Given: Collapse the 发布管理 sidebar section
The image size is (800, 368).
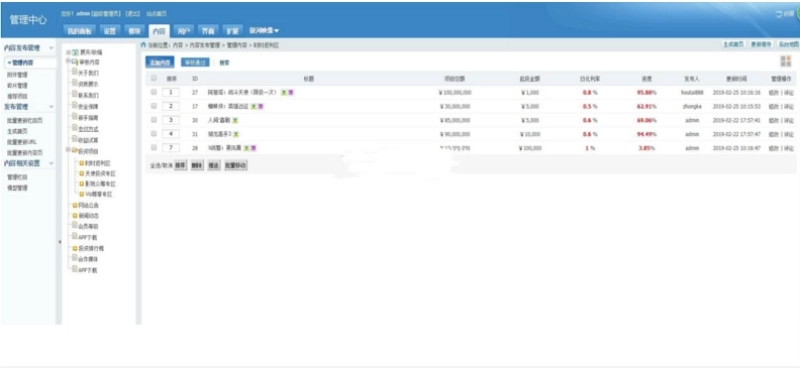Looking at the screenshot, I should (51, 107).
